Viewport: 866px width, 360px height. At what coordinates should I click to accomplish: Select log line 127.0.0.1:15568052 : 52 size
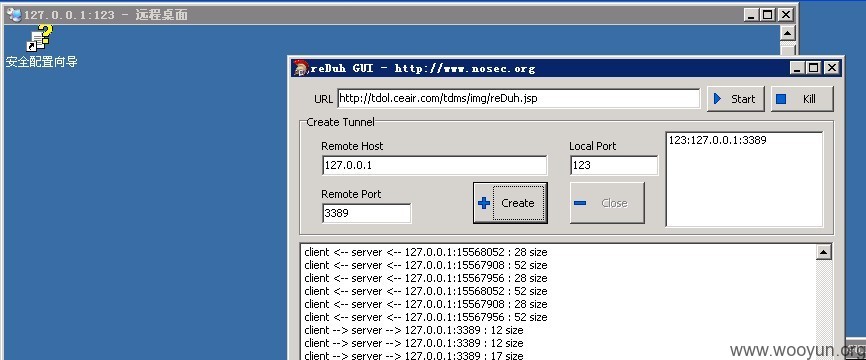click(x=426, y=291)
